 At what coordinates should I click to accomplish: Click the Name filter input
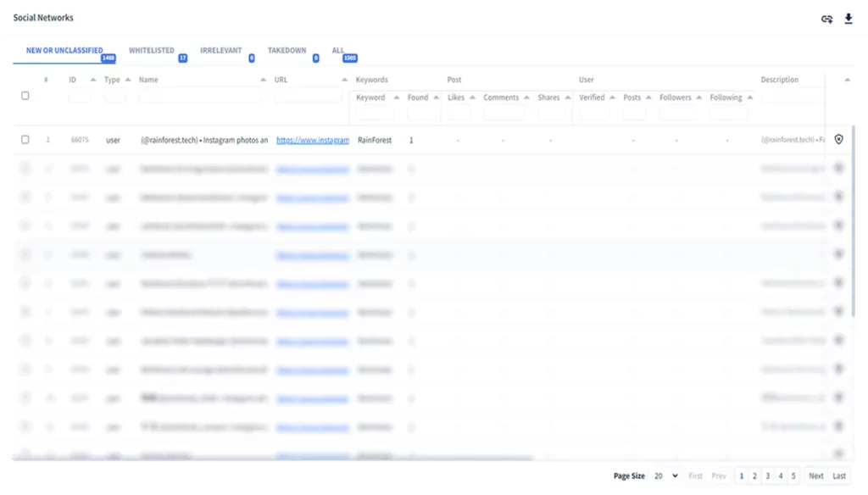pyautogui.click(x=199, y=97)
